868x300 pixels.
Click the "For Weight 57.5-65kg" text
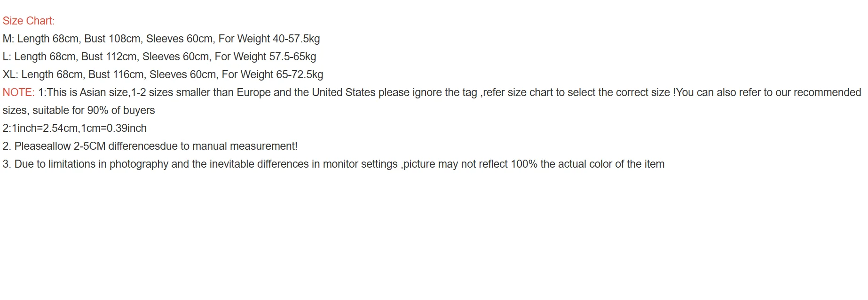265,57
